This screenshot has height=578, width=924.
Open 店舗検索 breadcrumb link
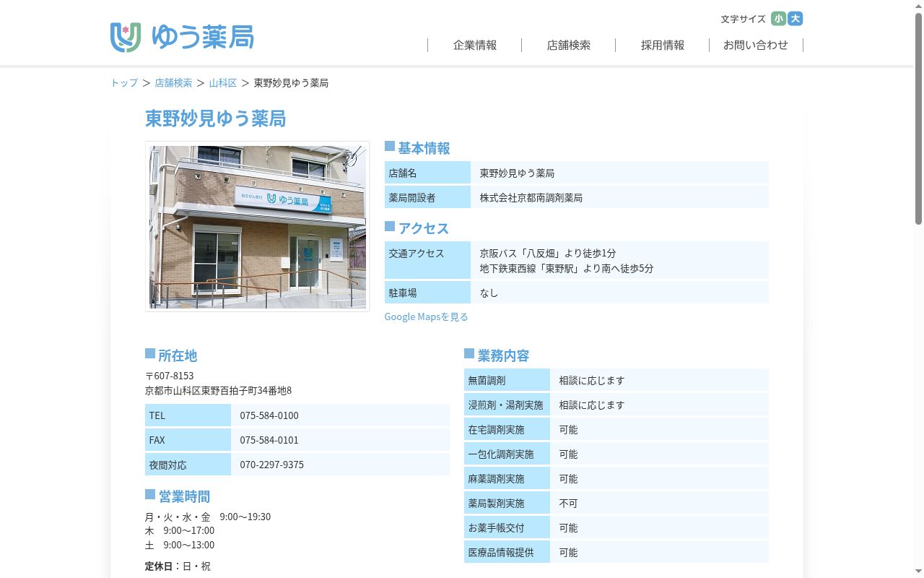coord(173,83)
